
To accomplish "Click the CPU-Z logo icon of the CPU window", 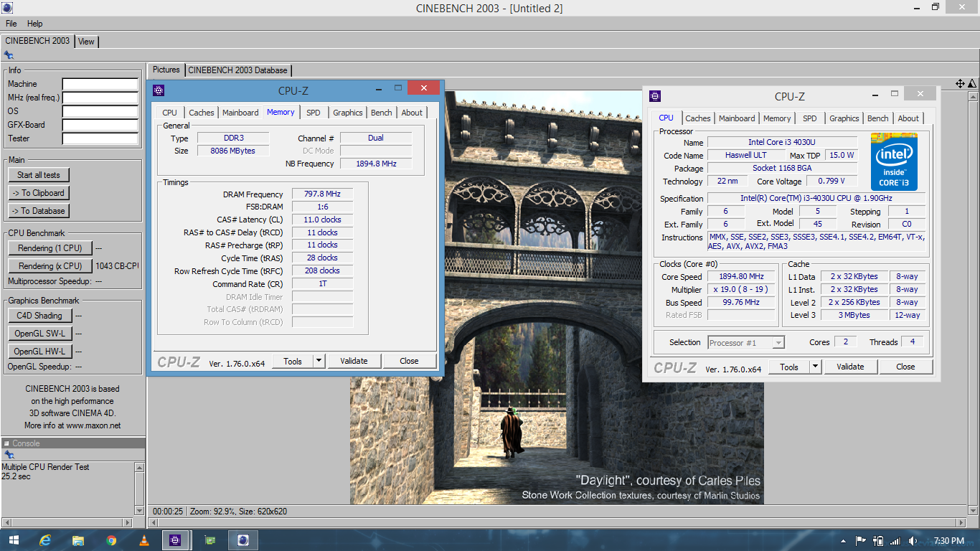I will 655,96.
